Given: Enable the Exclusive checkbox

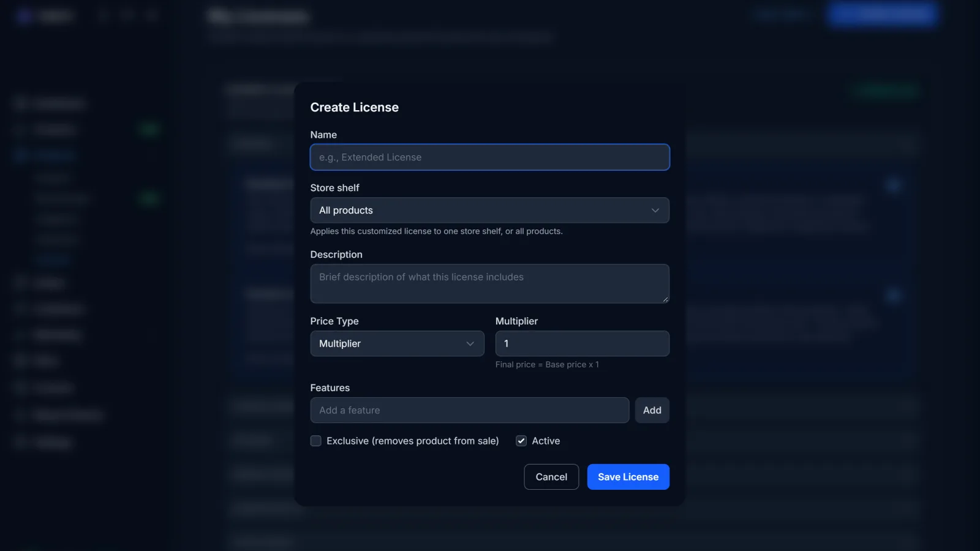Looking at the screenshot, I should point(316,441).
